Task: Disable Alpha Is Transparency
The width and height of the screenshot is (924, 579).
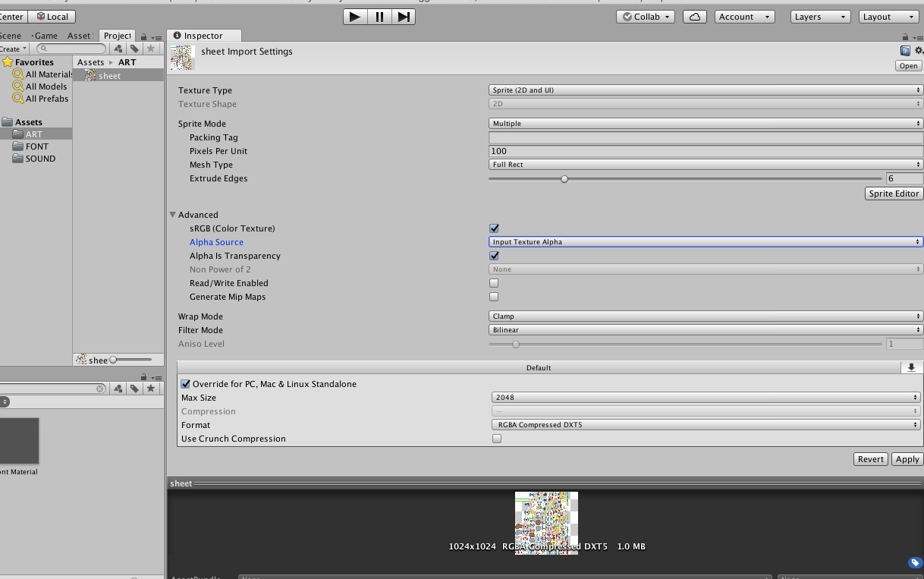Action: click(x=494, y=255)
